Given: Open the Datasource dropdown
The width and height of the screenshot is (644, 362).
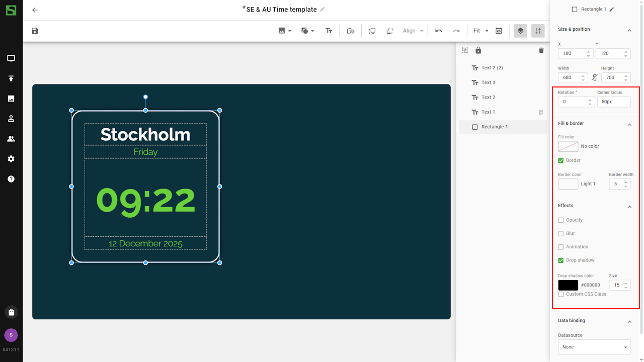Looking at the screenshot, I should click(x=594, y=347).
